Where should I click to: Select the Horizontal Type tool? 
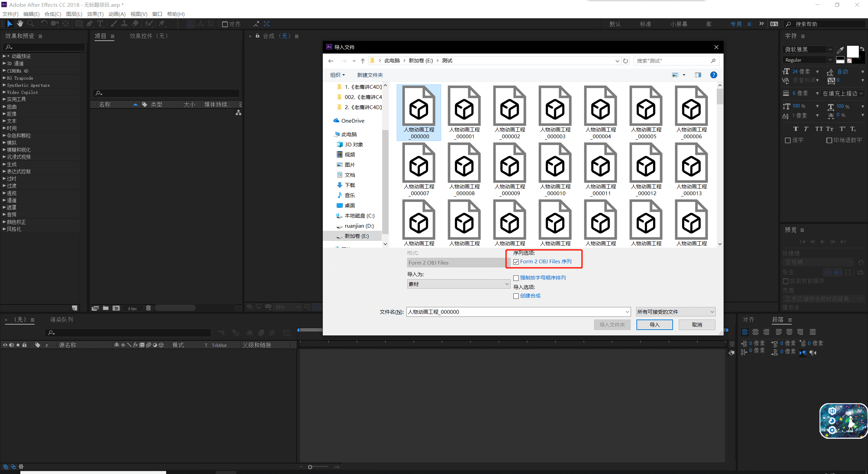click(x=100, y=24)
